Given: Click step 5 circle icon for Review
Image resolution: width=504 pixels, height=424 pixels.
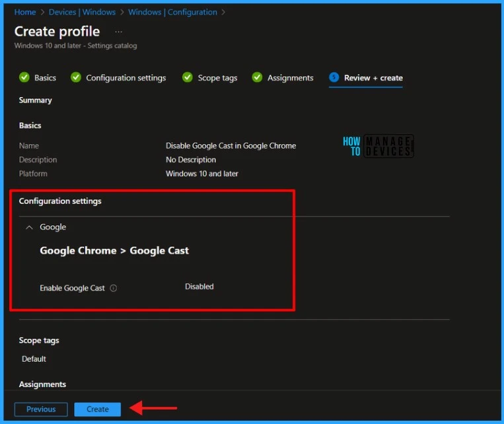Looking at the screenshot, I should click(334, 77).
